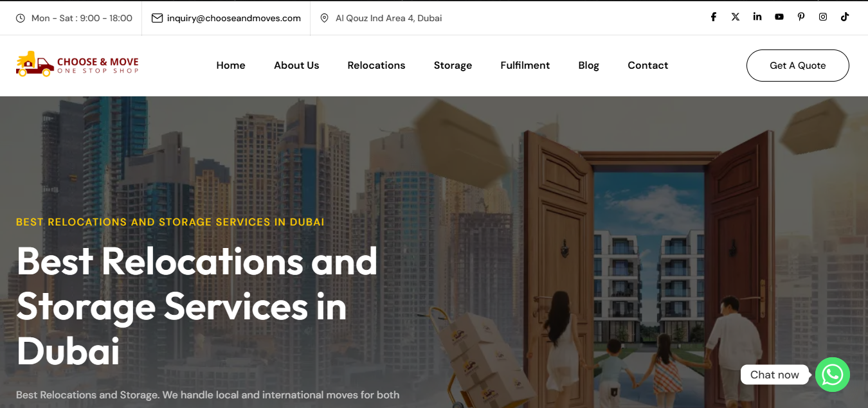
Task: Select Relocations in navigation bar
Action: tap(376, 66)
